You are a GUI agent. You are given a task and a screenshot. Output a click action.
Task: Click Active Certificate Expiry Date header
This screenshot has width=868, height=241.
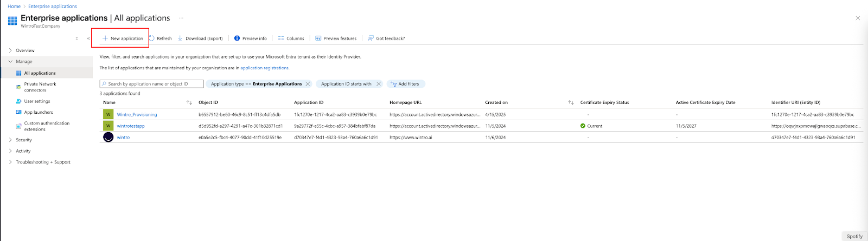(705, 102)
